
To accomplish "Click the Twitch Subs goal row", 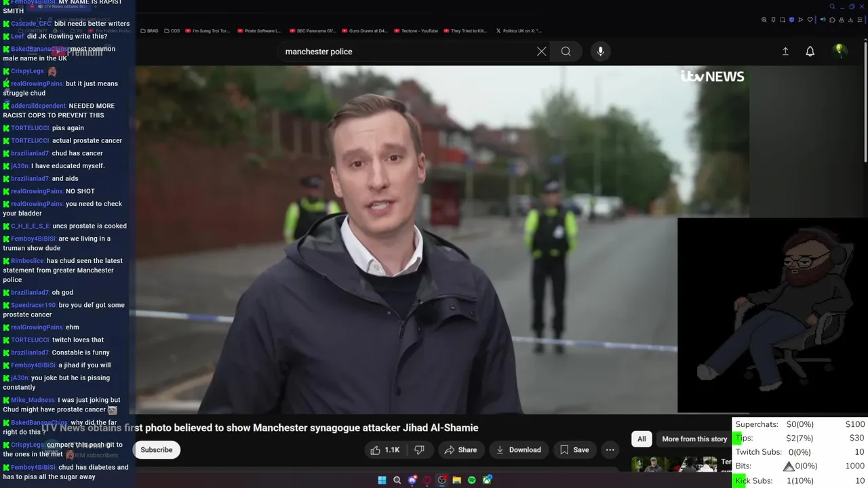I will [800, 452].
